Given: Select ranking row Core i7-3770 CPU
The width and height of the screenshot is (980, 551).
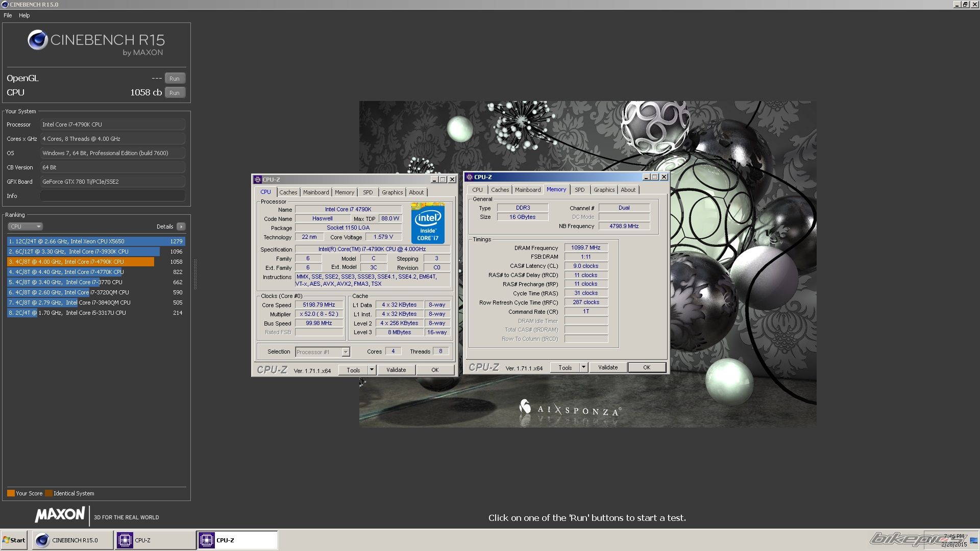Looking at the screenshot, I should [x=96, y=282].
